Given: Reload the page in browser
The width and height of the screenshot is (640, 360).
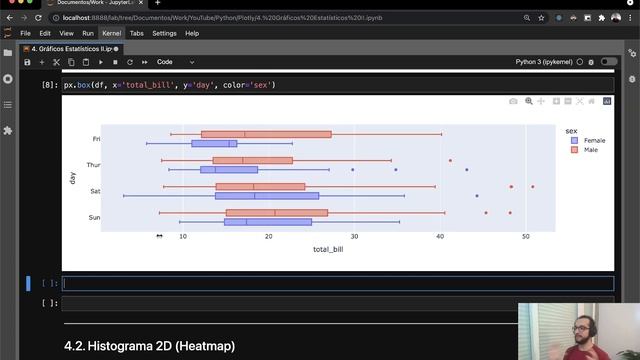Looking at the screenshot, I should (x=38, y=18).
